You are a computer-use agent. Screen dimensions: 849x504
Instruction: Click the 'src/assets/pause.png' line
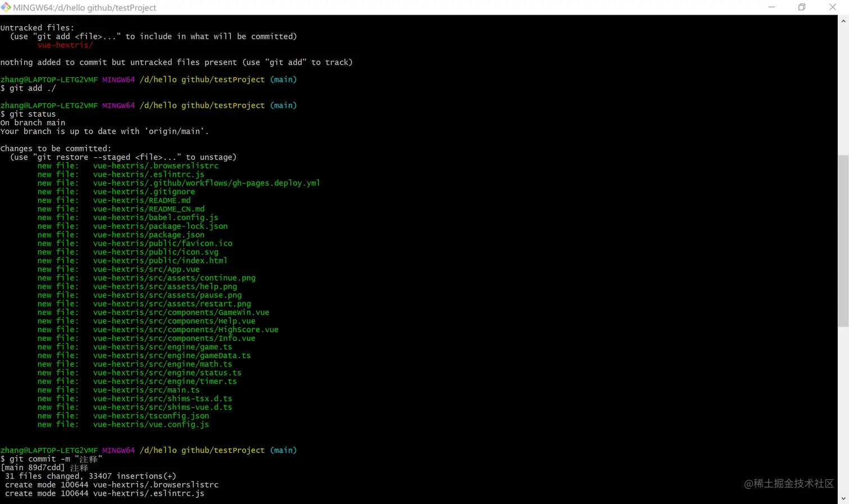point(139,295)
